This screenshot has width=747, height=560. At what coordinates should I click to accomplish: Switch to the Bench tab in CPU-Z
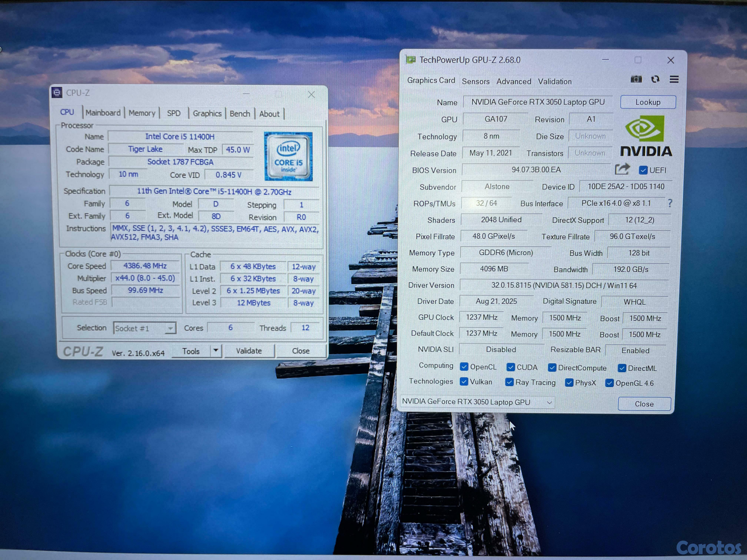[x=240, y=114]
